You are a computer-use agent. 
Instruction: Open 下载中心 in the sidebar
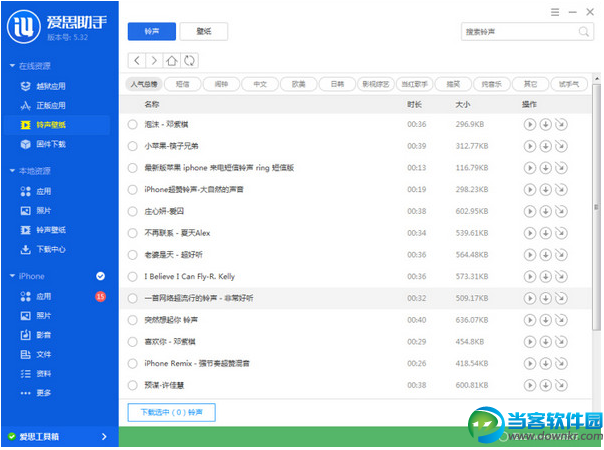click(x=50, y=249)
